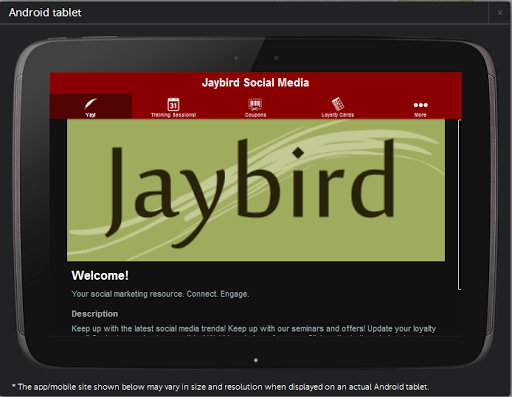Click the Jaybird banner image
Screen dimensions: 512x397
[x=256, y=190]
